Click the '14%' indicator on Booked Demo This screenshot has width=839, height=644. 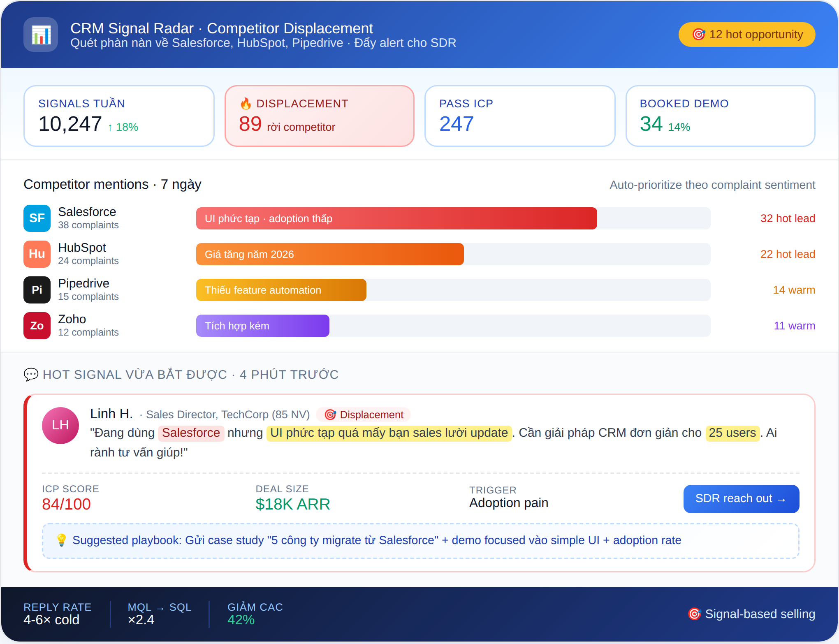[x=679, y=127]
